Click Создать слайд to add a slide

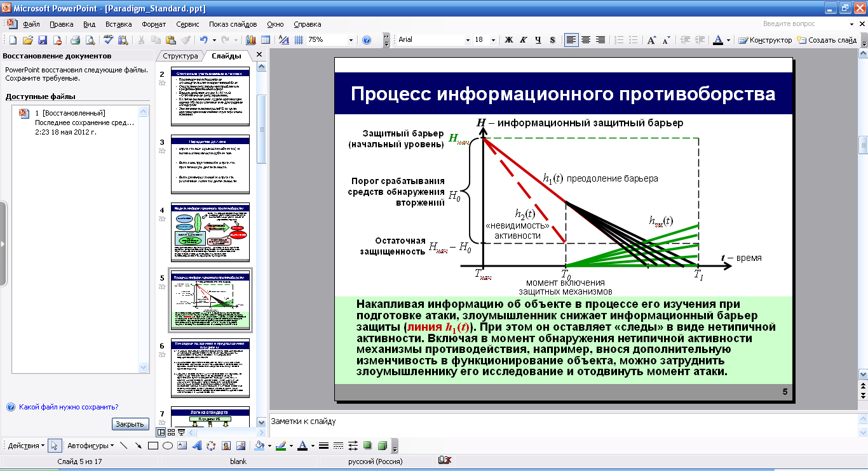[x=827, y=40]
